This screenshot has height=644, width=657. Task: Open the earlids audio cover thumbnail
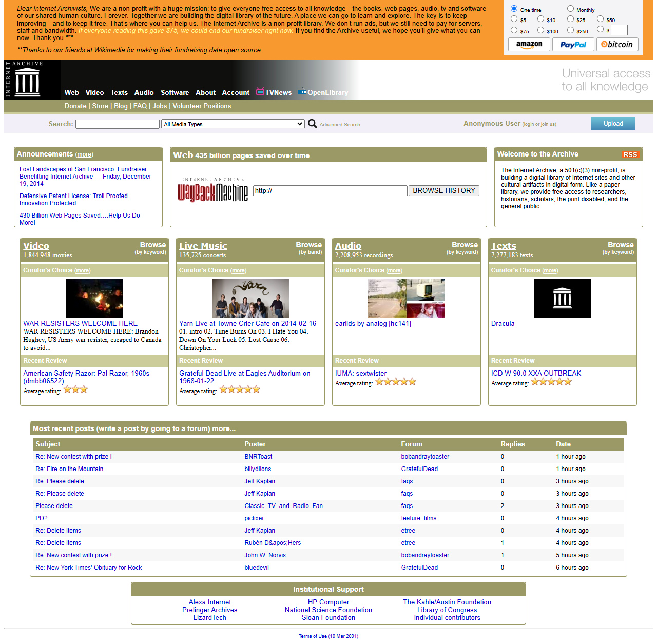(x=407, y=299)
